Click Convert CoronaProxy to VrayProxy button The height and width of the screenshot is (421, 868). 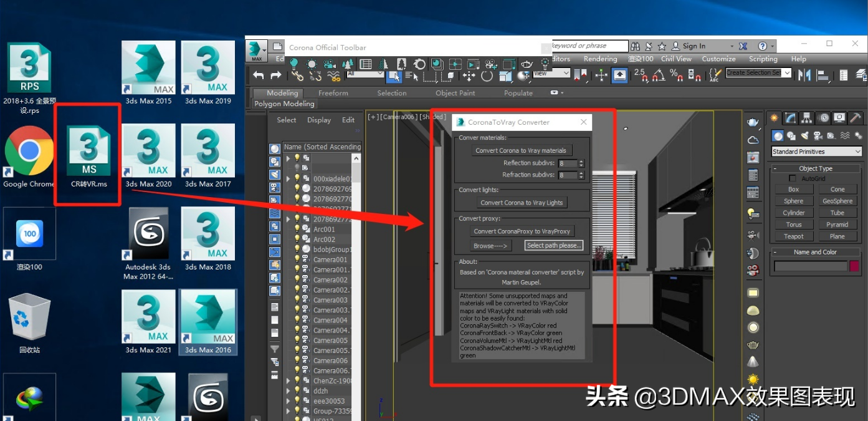[522, 231]
